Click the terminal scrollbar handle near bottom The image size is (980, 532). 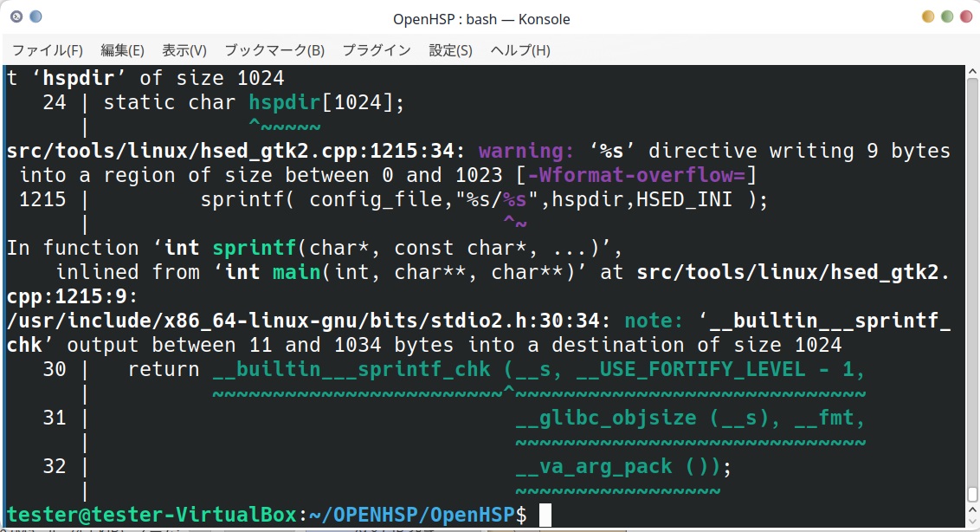972,495
